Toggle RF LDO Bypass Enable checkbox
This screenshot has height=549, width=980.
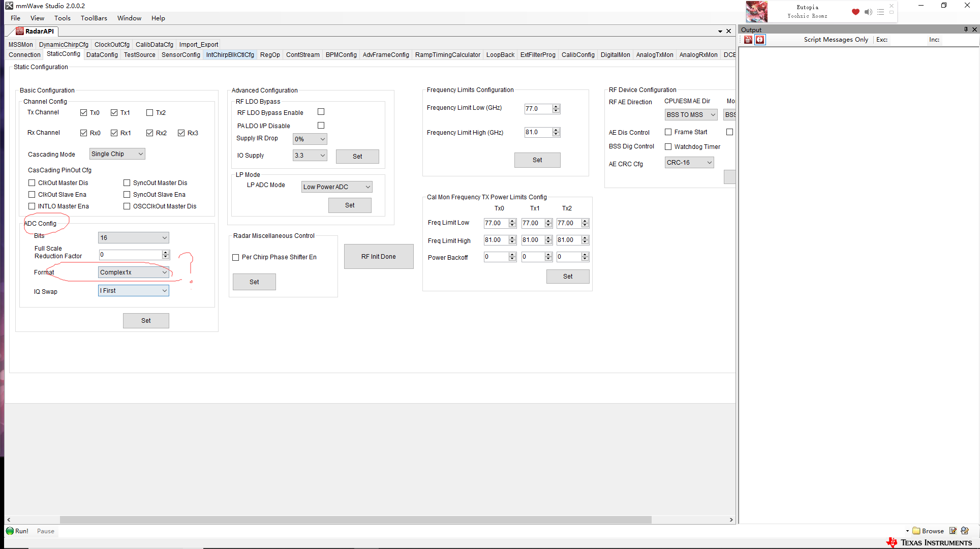pos(321,112)
